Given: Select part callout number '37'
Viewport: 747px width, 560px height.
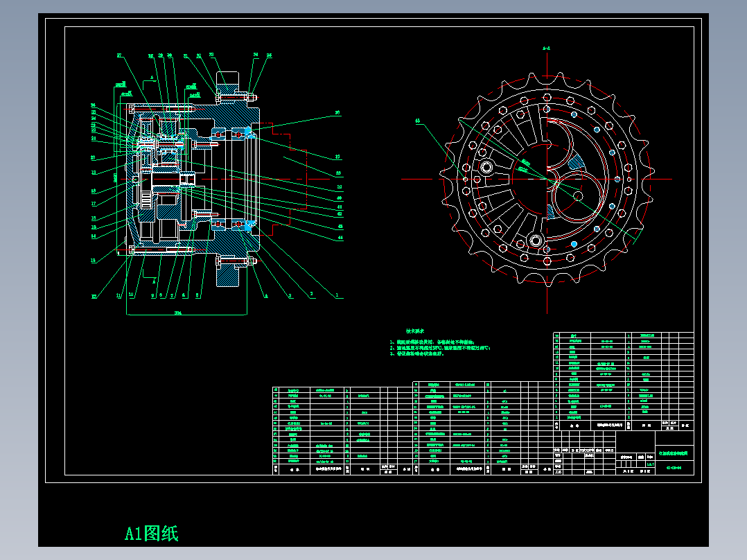Looking at the screenshot, I should [x=337, y=157].
